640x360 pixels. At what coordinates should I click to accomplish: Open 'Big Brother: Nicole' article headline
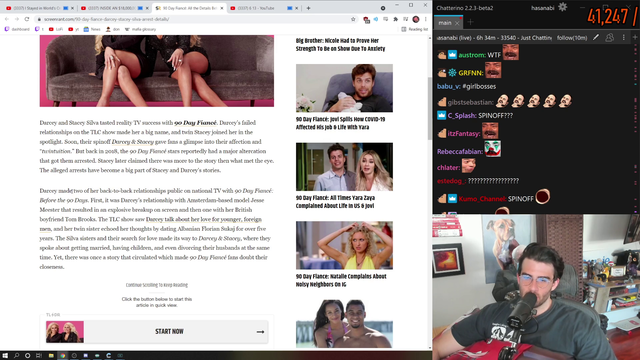340,44
